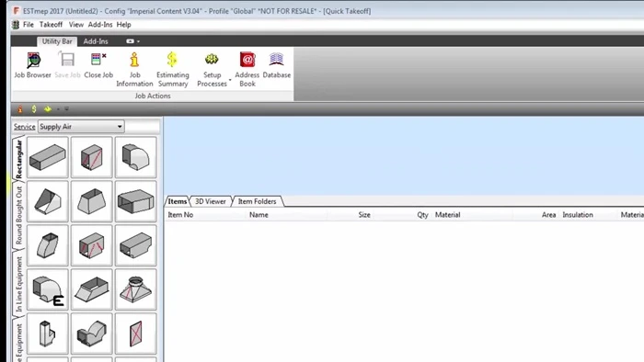Select the straight rectangular duct item

pyautogui.click(x=48, y=157)
